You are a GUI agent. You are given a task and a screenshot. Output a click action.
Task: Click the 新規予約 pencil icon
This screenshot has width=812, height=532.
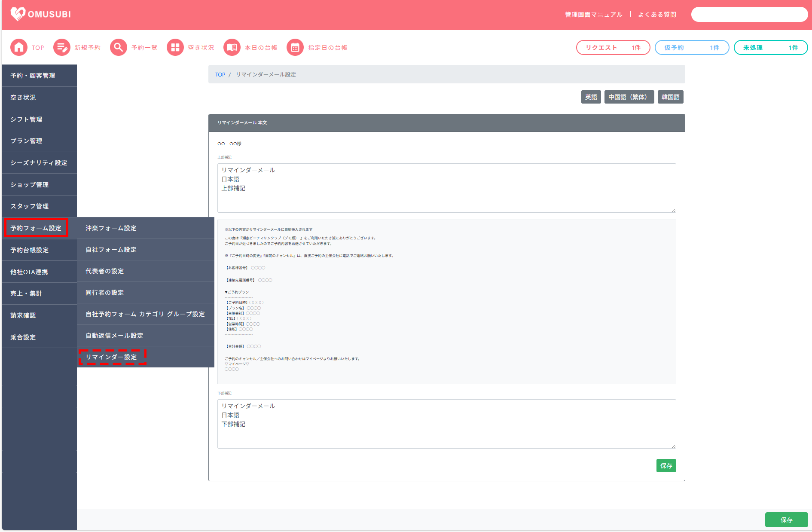click(x=62, y=48)
